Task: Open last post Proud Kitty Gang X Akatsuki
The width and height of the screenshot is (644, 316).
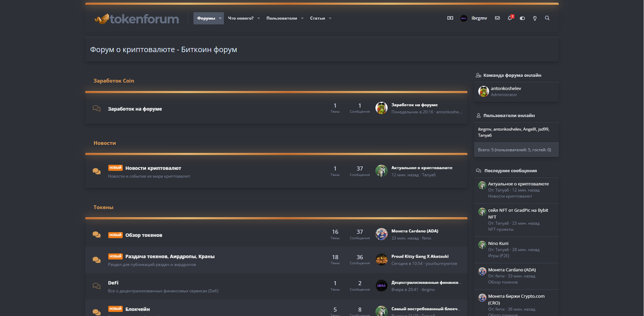Action: (x=420, y=256)
